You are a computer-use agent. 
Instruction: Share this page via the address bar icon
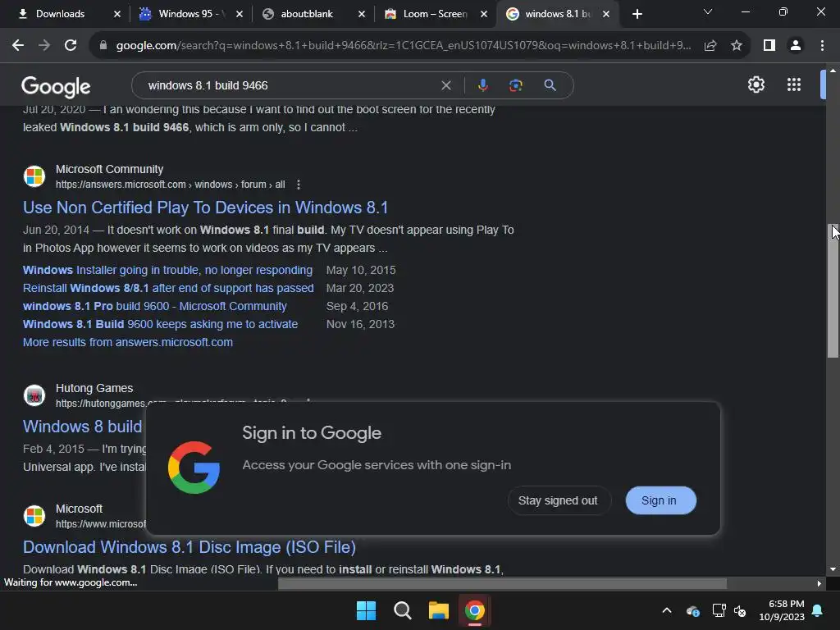click(710, 46)
